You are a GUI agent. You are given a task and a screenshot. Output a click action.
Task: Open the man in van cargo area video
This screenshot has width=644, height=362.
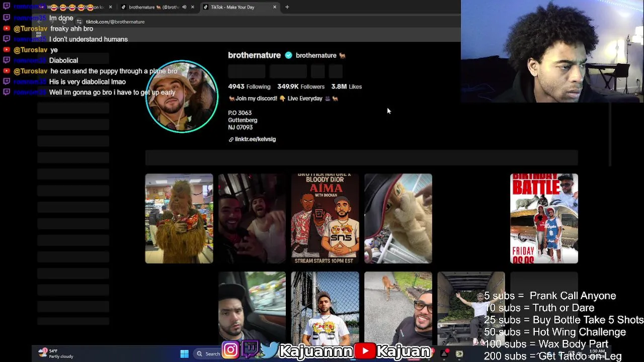[471, 309]
